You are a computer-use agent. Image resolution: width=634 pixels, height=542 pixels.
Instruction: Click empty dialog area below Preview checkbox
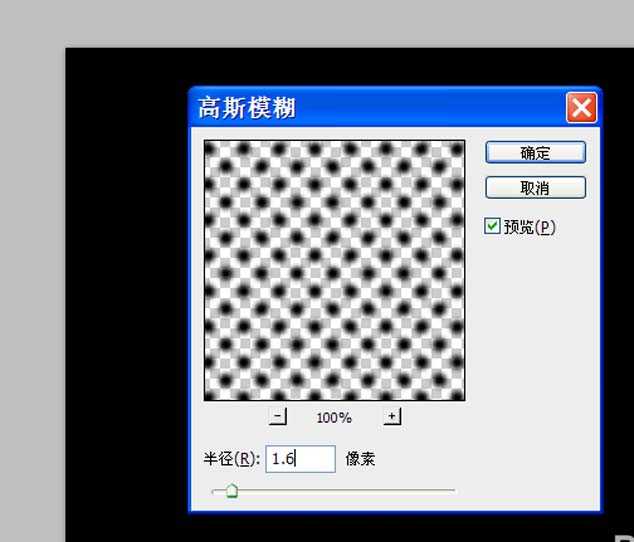(535, 330)
